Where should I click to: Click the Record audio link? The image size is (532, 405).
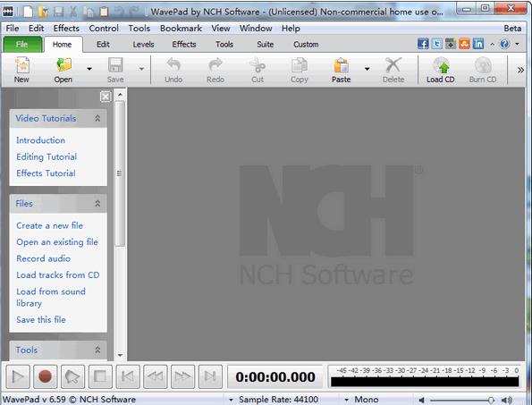point(44,258)
